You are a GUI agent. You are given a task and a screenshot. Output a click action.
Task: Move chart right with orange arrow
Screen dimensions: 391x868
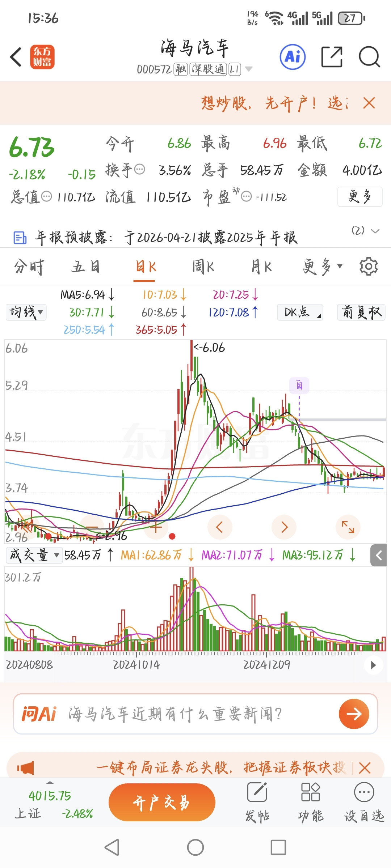[284, 527]
